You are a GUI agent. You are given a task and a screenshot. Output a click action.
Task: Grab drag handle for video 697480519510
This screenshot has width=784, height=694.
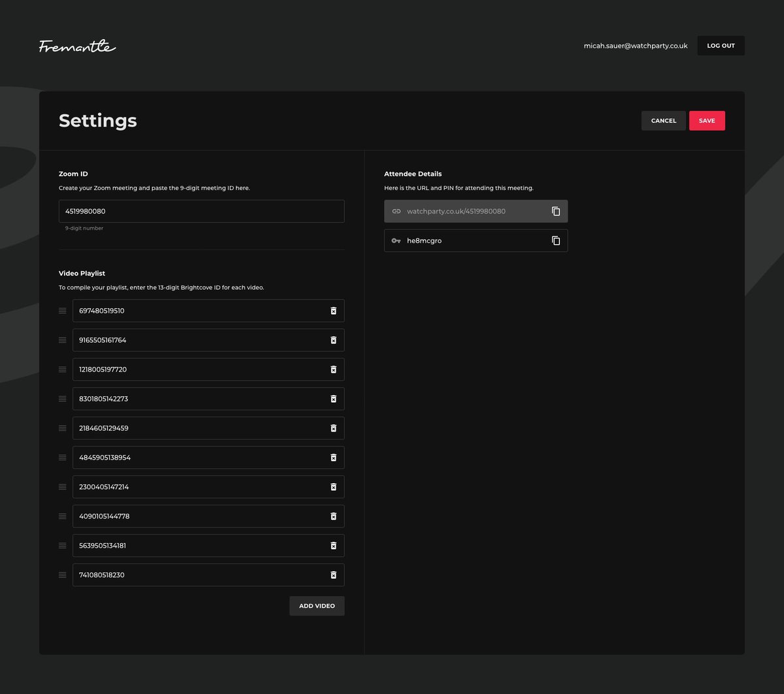click(x=63, y=311)
